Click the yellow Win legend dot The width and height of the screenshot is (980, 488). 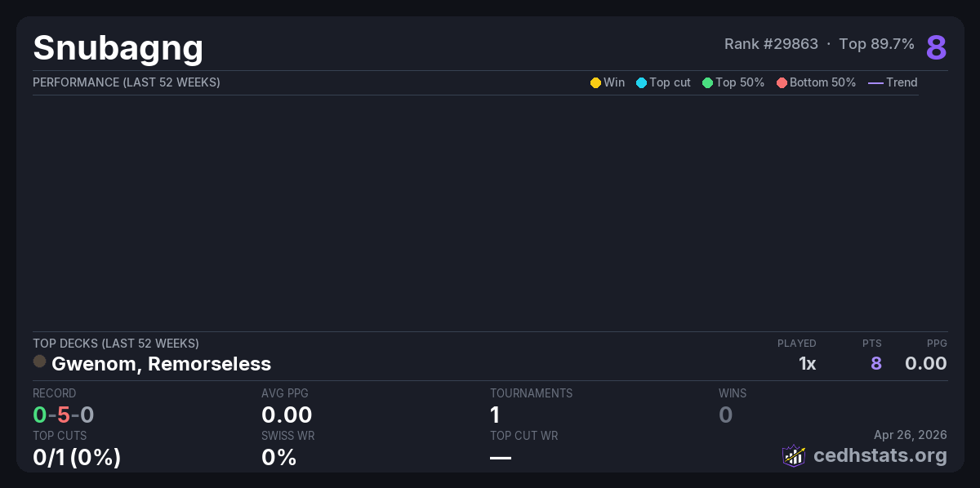tap(595, 82)
